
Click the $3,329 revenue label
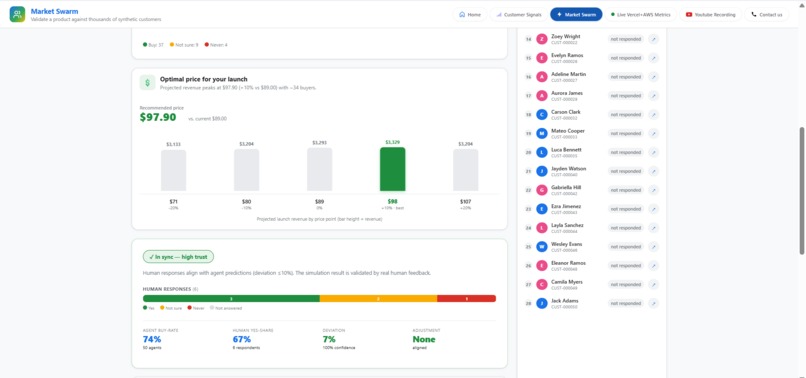pos(393,142)
